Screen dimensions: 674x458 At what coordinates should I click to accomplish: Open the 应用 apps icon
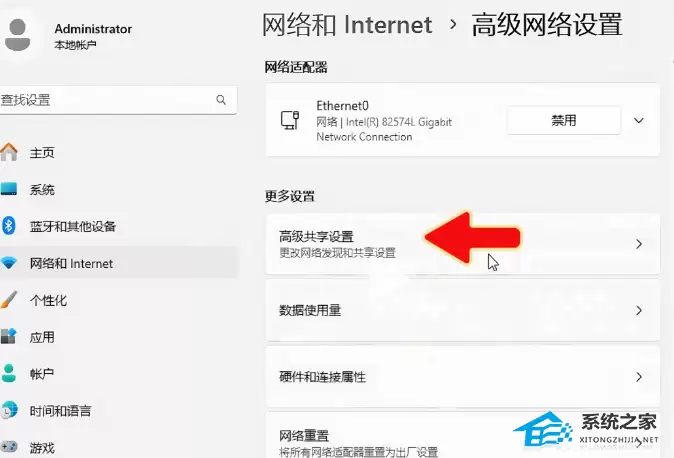[9, 336]
